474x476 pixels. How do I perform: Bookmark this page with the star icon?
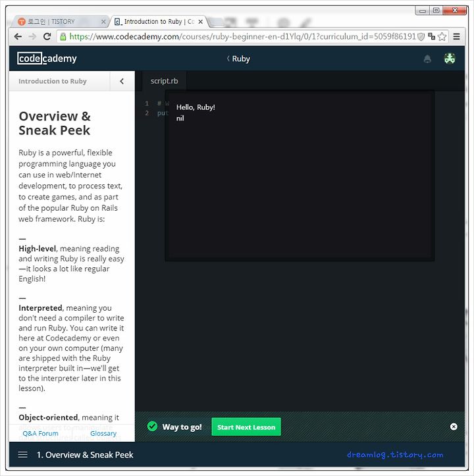coord(442,36)
